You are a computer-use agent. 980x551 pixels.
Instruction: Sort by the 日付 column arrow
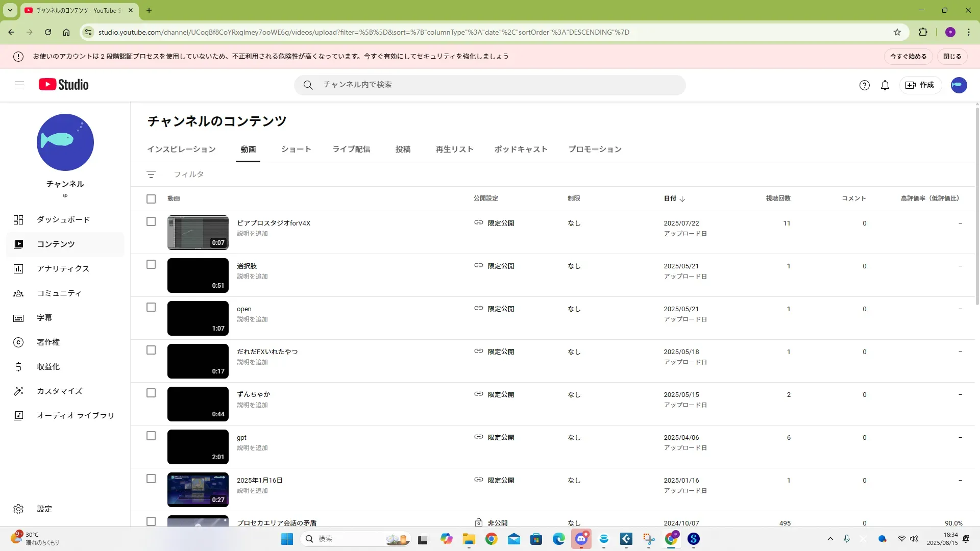pos(682,199)
